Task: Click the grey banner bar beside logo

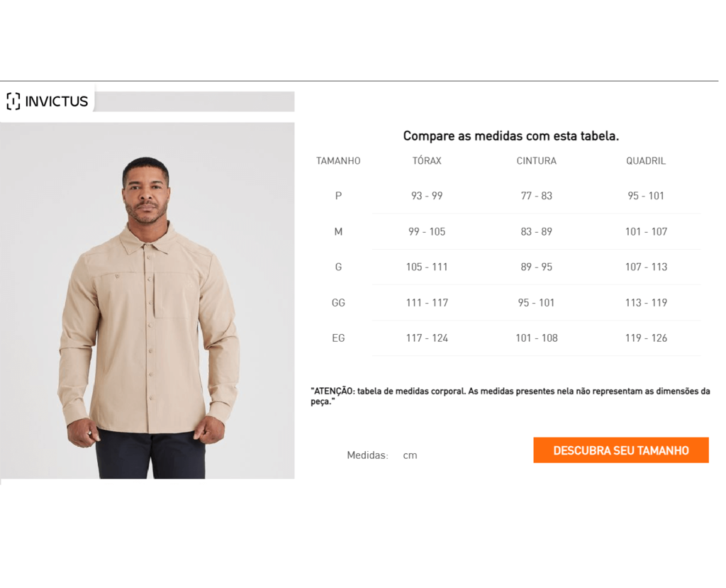Action: [x=194, y=101]
